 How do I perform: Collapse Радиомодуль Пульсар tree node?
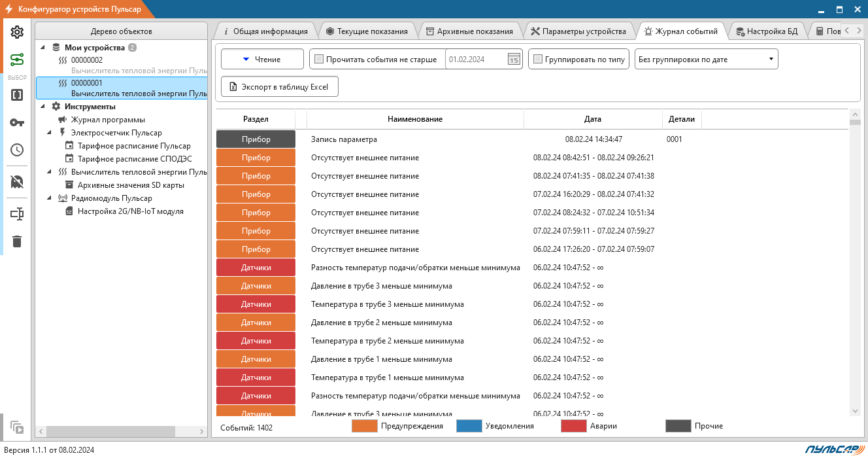coord(50,198)
